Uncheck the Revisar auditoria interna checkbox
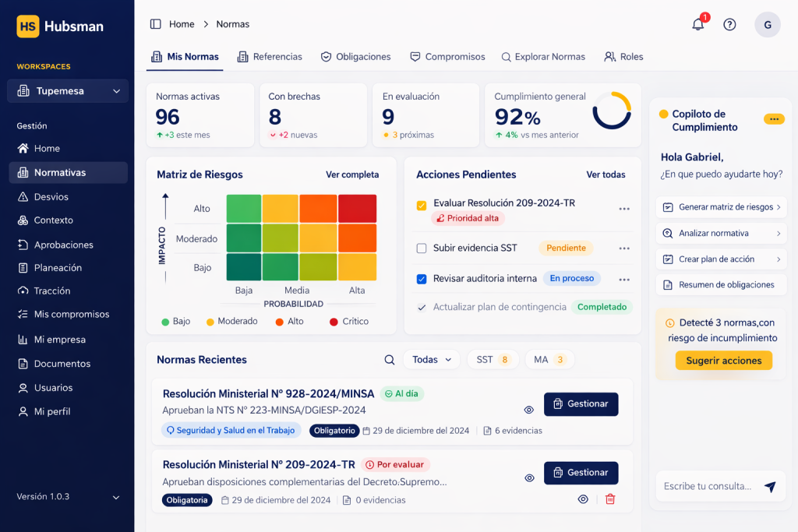Screen dimensions: 798x532 [422, 279]
